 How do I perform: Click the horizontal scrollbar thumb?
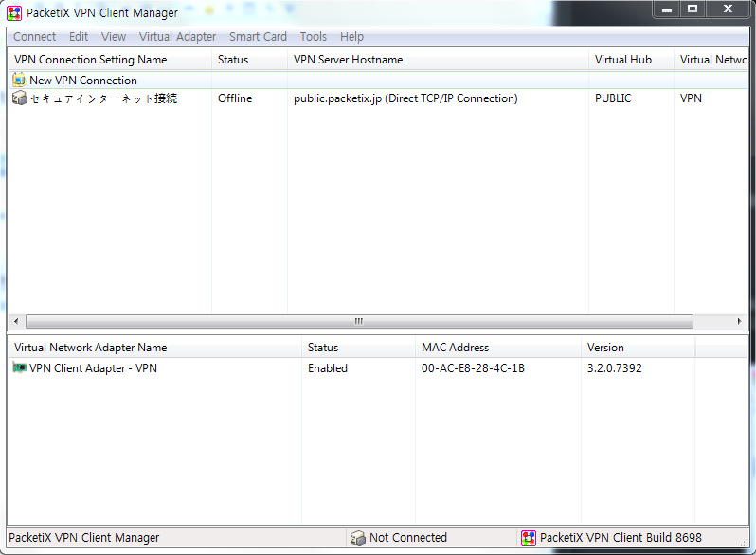point(359,321)
